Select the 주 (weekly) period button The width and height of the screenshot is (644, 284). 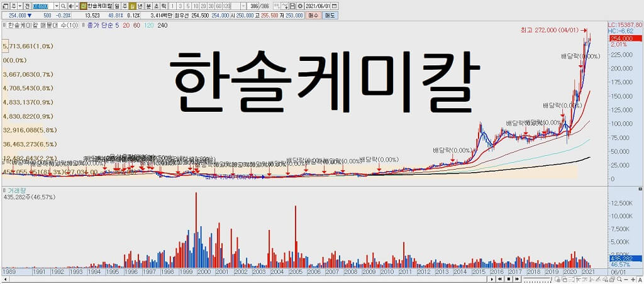coord(125,6)
